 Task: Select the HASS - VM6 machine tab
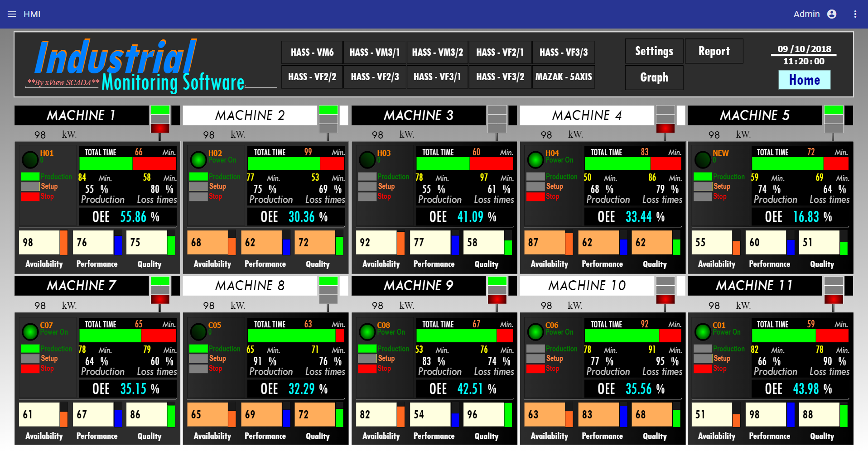pyautogui.click(x=312, y=53)
